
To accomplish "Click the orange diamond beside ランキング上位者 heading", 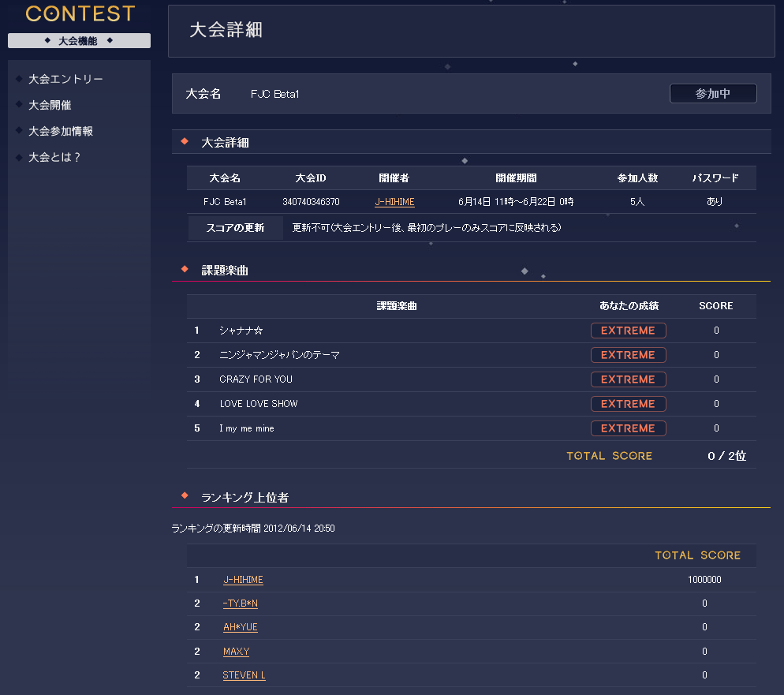I will (x=185, y=495).
